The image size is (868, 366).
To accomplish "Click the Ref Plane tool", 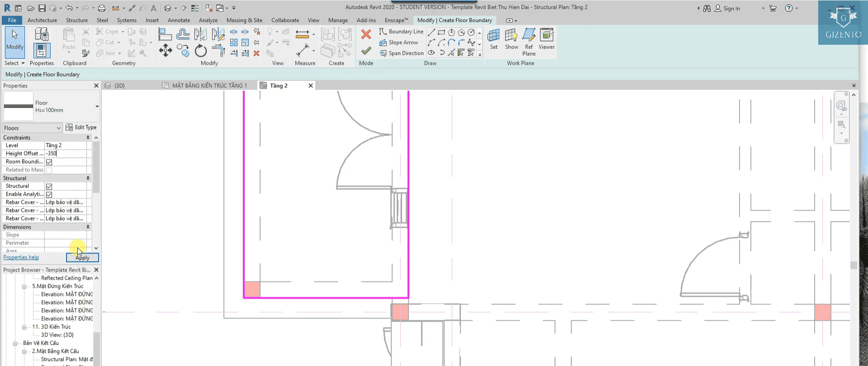I will pos(529,42).
